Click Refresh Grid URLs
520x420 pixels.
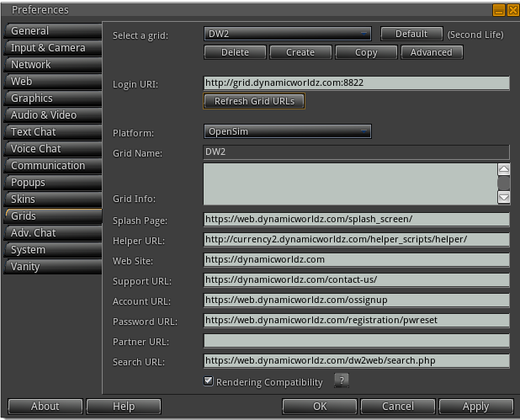254,101
